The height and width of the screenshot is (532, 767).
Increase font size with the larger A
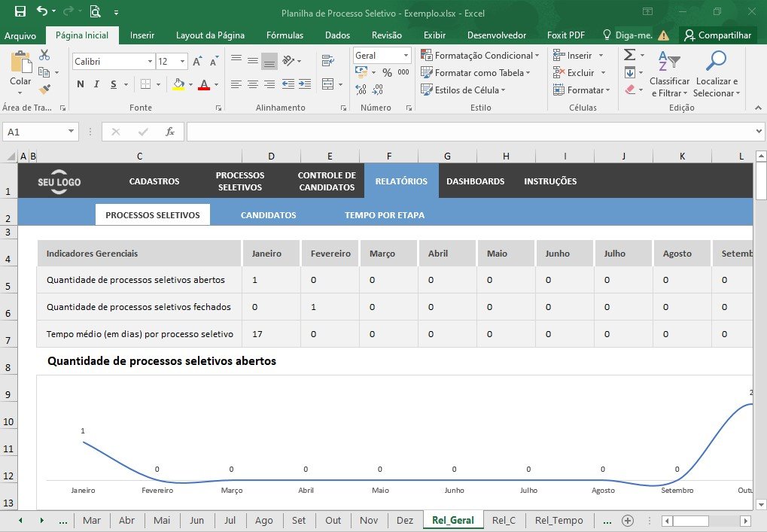pyautogui.click(x=197, y=61)
